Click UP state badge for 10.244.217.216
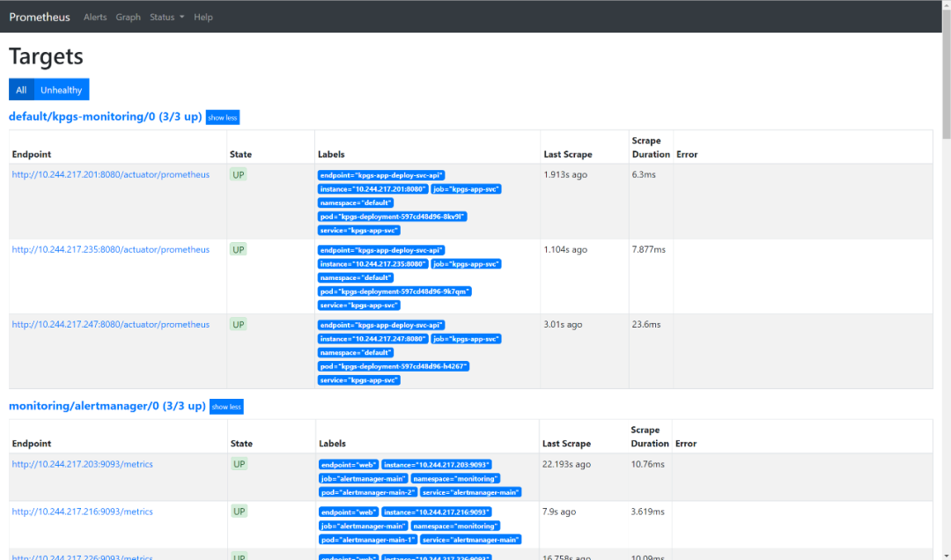This screenshot has width=951, height=560. pyautogui.click(x=239, y=512)
